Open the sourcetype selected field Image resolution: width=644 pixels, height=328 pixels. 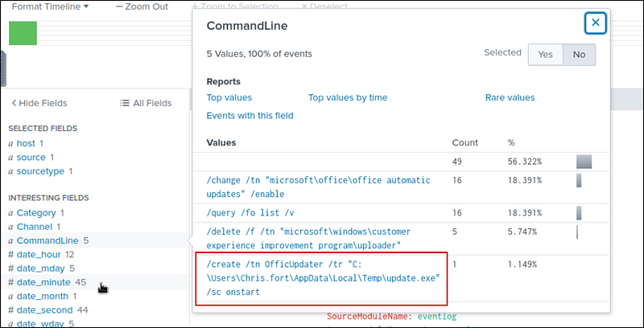[x=40, y=171]
